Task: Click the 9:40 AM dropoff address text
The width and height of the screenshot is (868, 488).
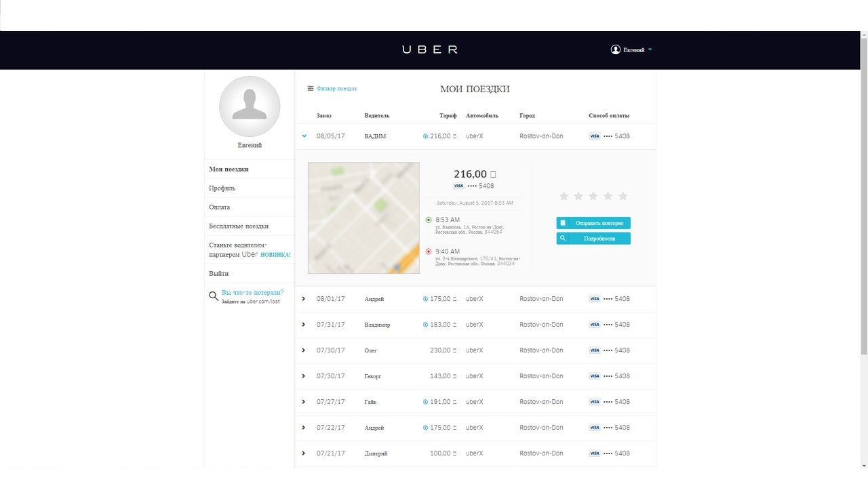Action: 478,261
